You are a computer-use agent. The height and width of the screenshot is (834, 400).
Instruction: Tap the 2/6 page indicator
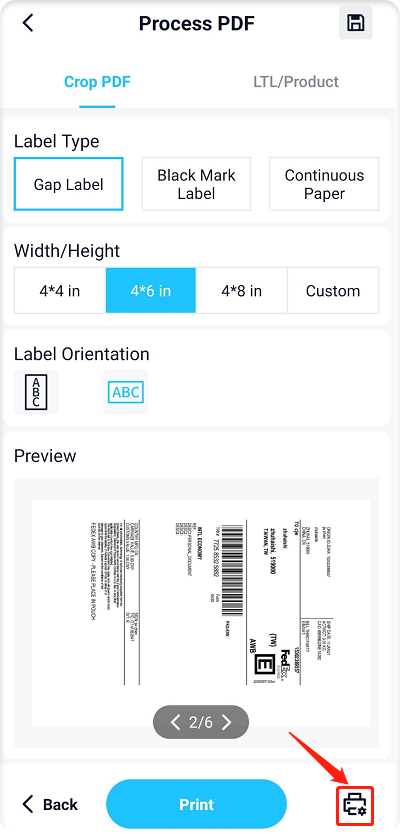(x=201, y=722)
